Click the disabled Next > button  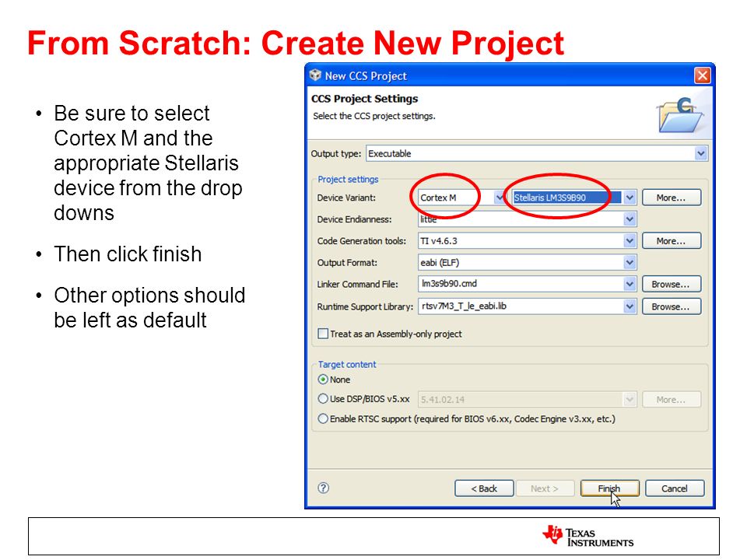(545, 488)
